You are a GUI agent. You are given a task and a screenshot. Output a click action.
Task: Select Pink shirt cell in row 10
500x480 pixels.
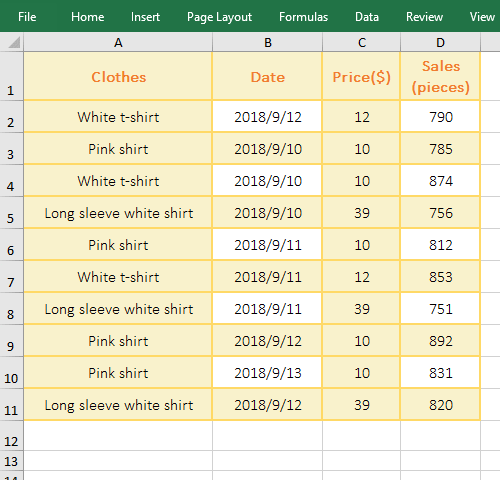coord(118,373)
